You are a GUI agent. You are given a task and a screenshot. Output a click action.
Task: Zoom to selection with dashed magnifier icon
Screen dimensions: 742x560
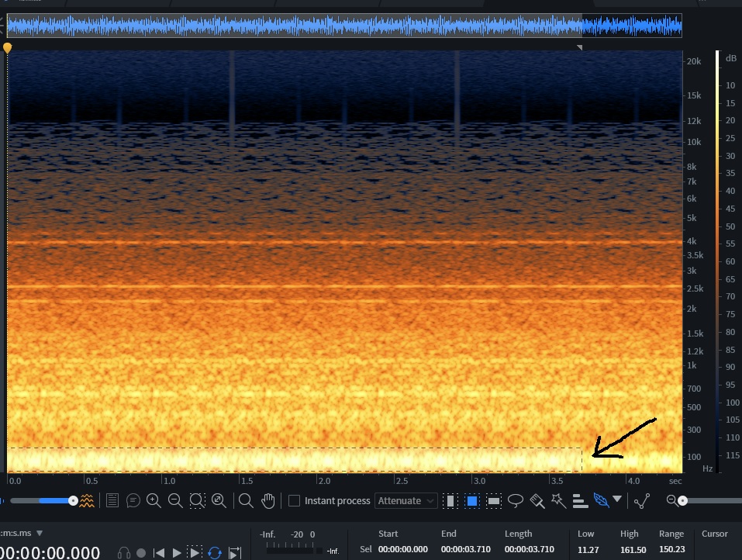point(198,500)
